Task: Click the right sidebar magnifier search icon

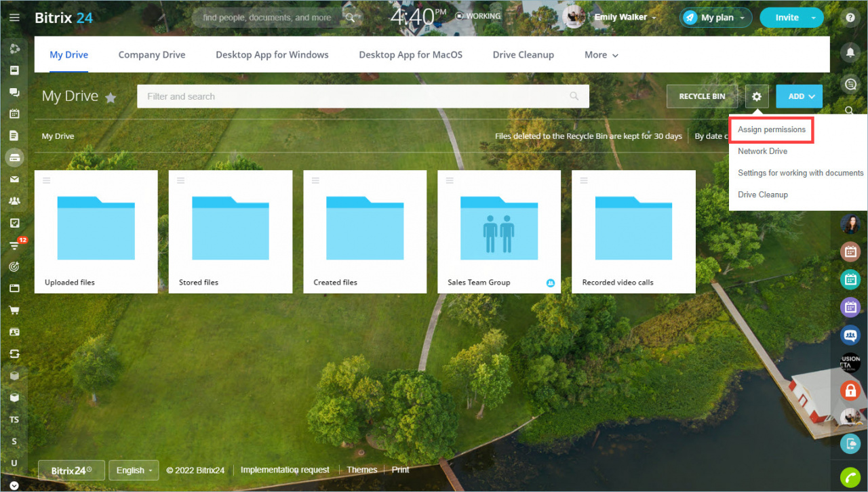Action: [x=850, y=110]
